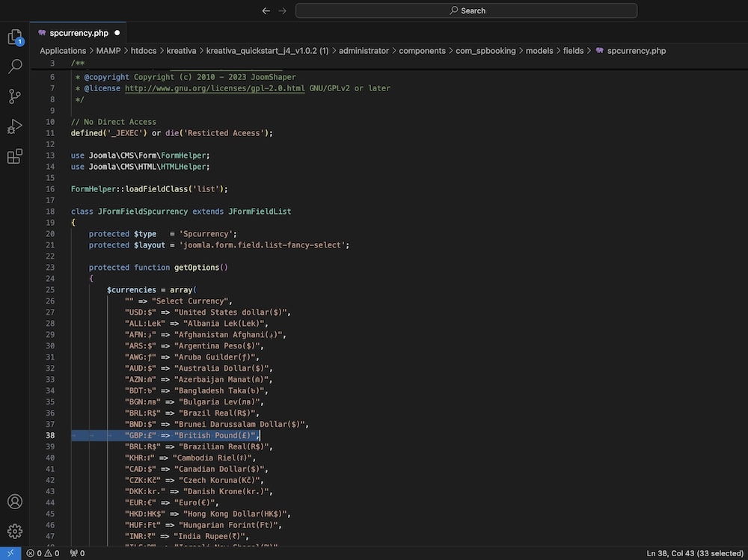This screenshot has width=748, height=560.
Task: Expand the 'models' breadcrumb folder
Action: point(539,51)
